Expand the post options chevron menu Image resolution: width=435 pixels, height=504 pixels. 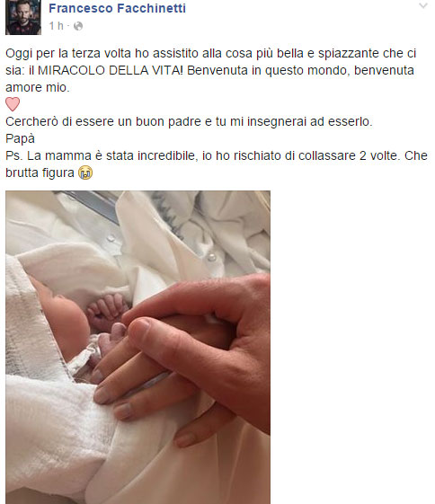[423, 5]
